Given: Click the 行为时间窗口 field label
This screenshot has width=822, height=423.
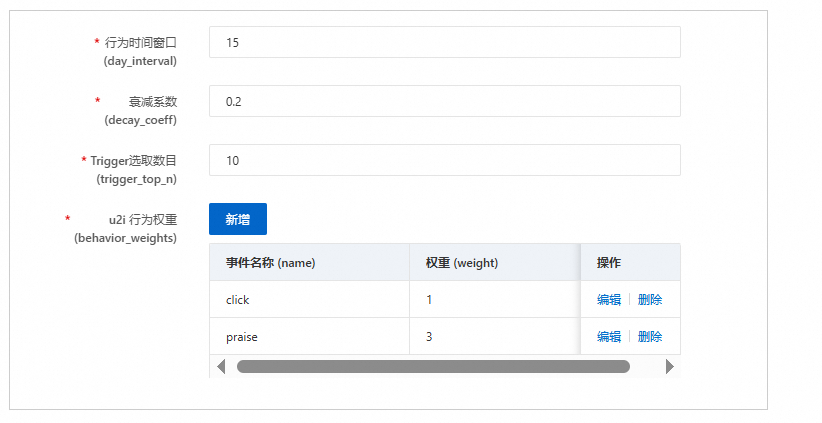Looking at the screenshot, I should tap(140, 43).
